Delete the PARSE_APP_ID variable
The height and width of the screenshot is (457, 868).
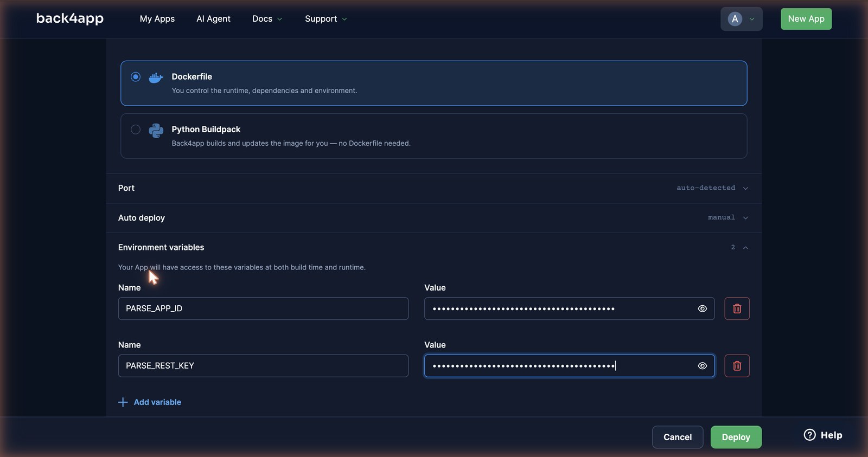[x=737, y=308]
